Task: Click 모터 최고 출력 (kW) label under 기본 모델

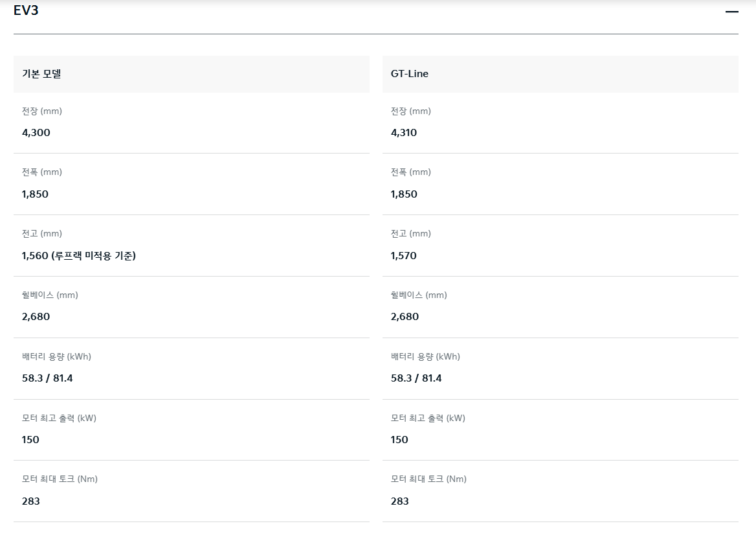Action: [60, 419]
